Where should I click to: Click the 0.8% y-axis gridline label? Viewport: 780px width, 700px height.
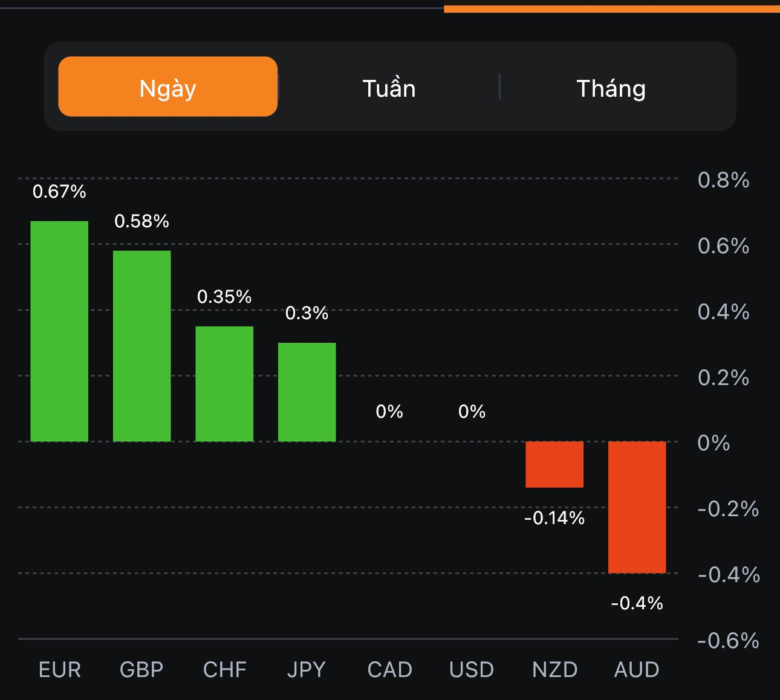click(x=723, y=180)
